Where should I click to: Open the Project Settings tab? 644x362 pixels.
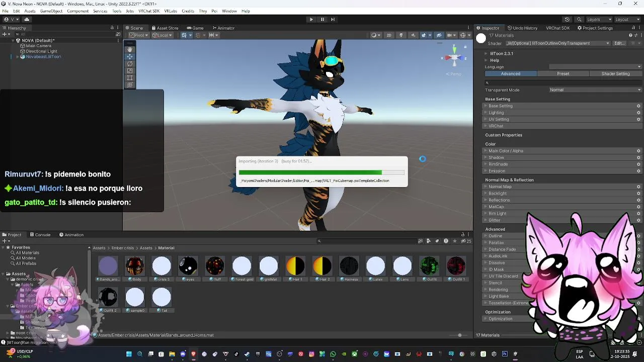tap(595, 28)
